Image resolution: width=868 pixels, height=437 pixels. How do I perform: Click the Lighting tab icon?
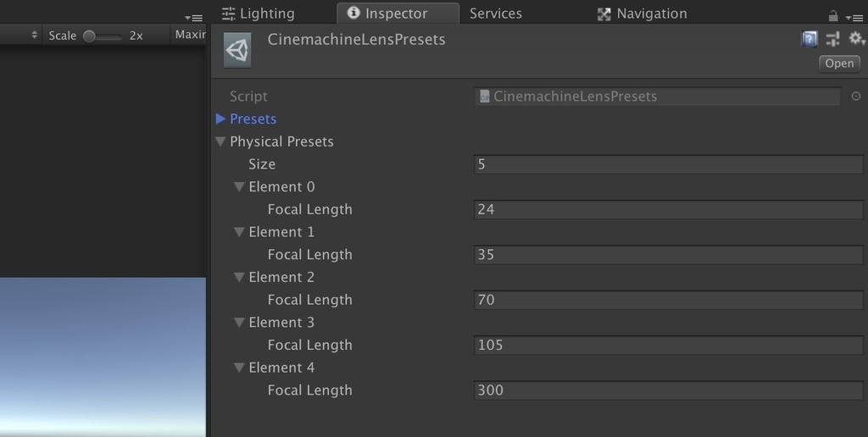[228, 14]
